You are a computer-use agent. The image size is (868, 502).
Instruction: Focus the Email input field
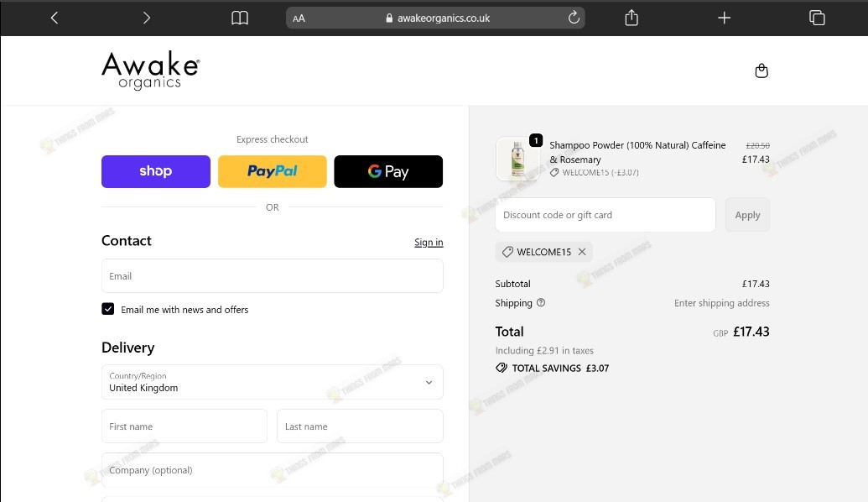[x=273, y=276]
